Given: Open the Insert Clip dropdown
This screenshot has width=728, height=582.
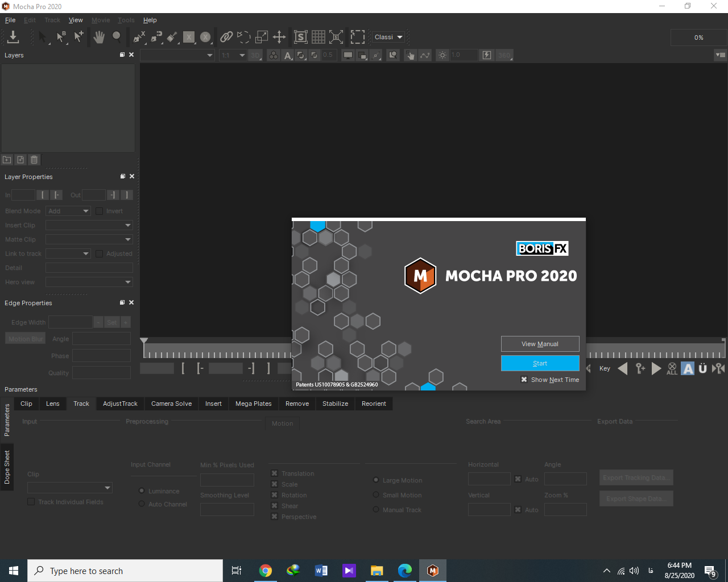Looking at the screenshot, I should 89,225.
